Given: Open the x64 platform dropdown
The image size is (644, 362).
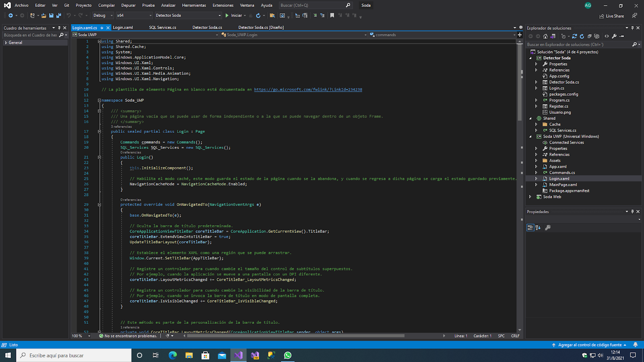Looking at the screenshot, I should pyautogui.click(x=134, y=15).
